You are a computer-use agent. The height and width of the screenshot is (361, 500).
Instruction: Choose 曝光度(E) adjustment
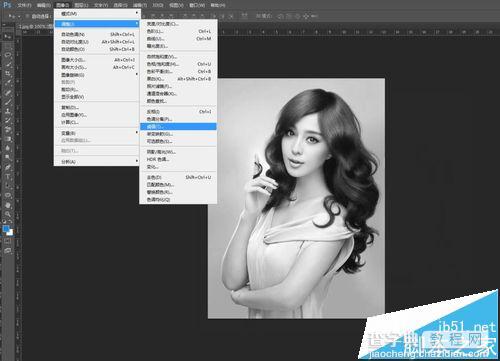(x=178, y=46)
